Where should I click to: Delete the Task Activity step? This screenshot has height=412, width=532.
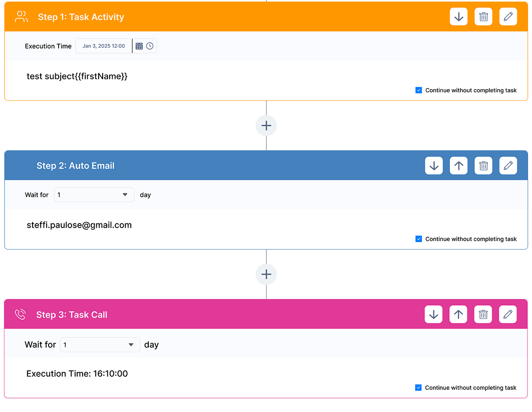[x=483, y=17]
